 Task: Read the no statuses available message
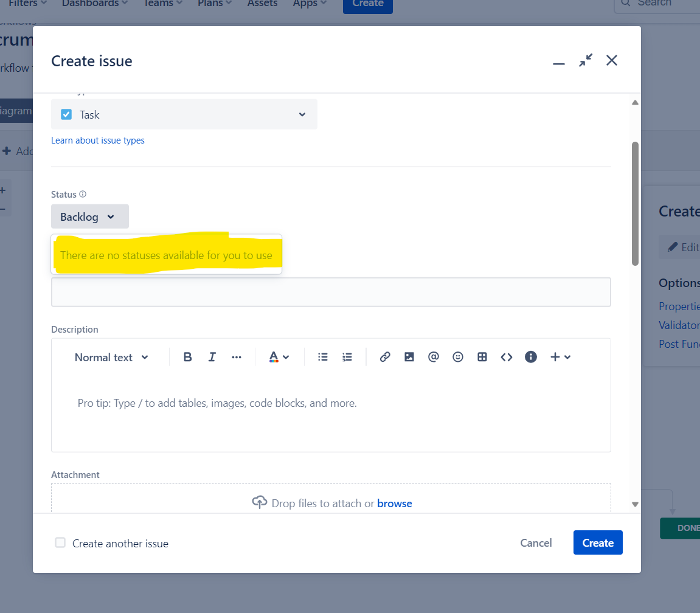point(166,255)
